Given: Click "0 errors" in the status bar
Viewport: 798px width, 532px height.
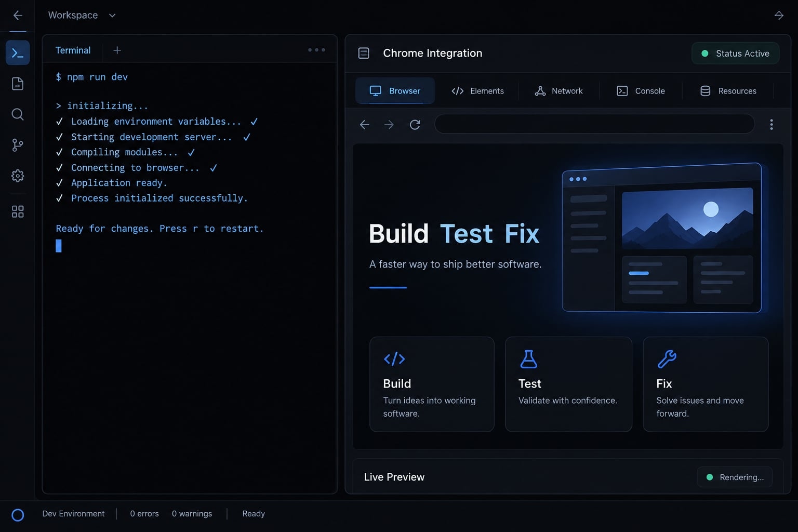Looking at the screenshot, I should [144, 514].
